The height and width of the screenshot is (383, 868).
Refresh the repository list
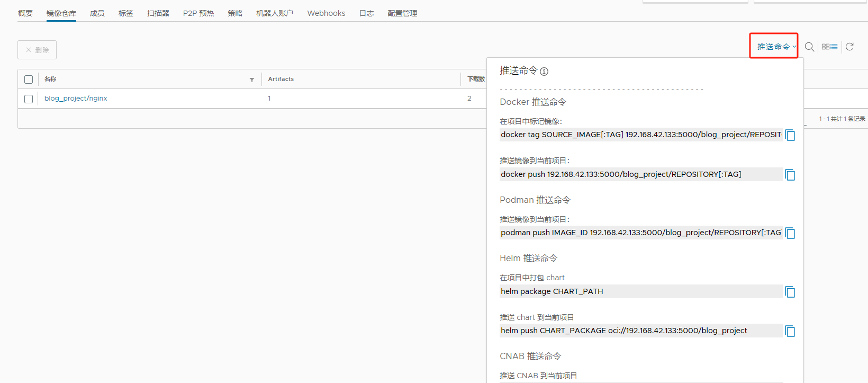tap(849, 47)
